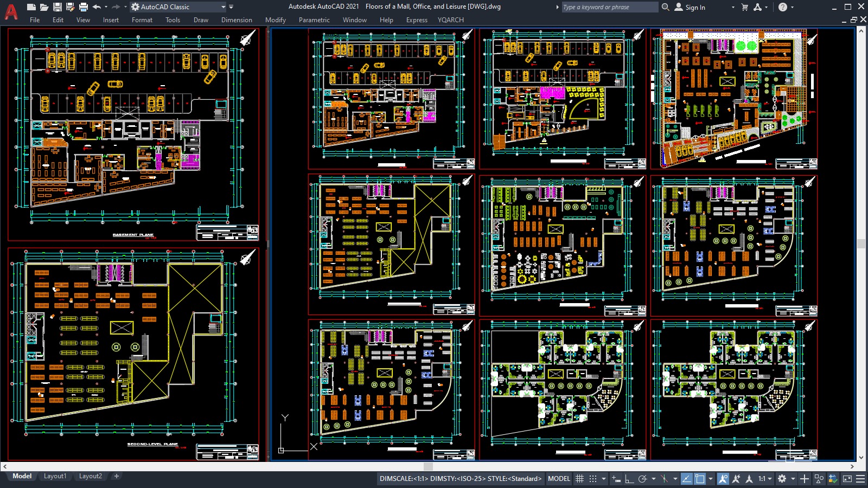Expand the Help question mark dropdown arrow
Viewport: 868px width, 488px height.
click(x=792, y=7)
